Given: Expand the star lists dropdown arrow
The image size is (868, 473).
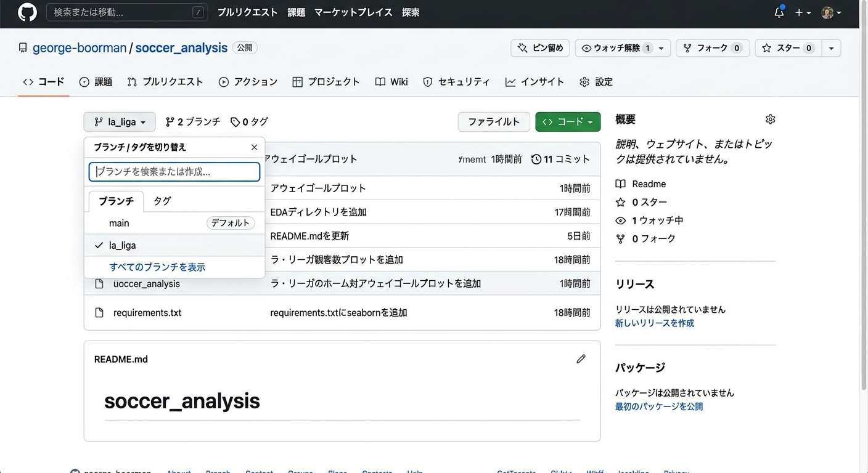Looking at the screenshot, I should (x=831, y=48).
